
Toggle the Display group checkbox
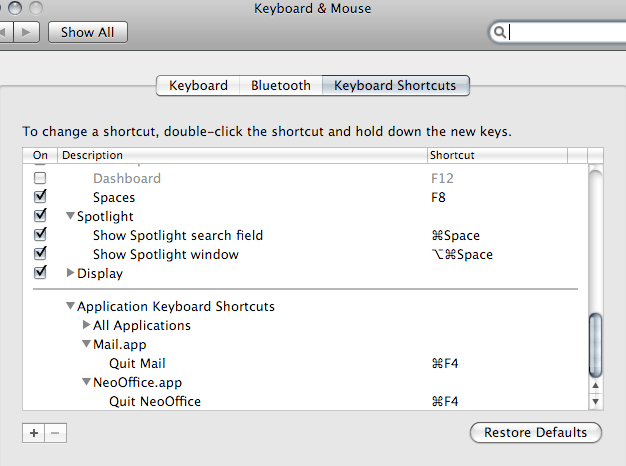click(x=40, y=273)
